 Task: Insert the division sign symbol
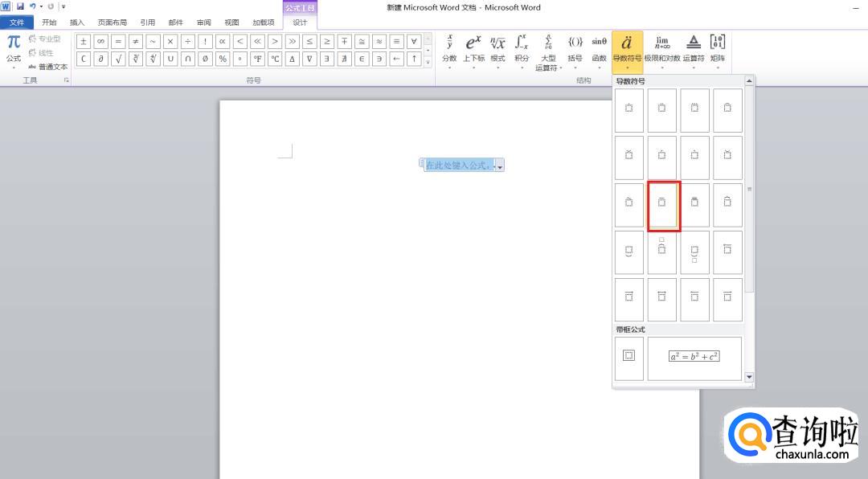pyautogui.click(x=187, y=42)
